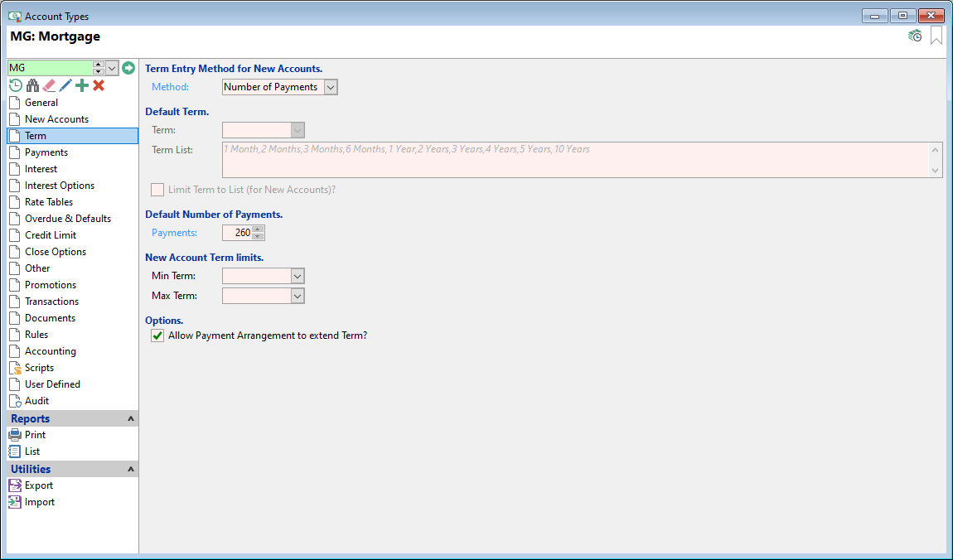The image size is (953, 560).
Task: Click the List report icon
Action: point(15,451)
